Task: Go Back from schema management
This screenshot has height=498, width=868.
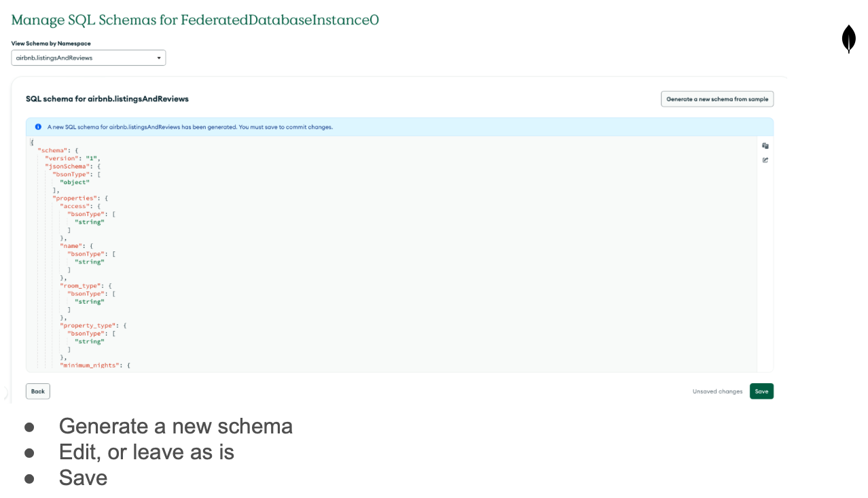Action: pos(38,391)
